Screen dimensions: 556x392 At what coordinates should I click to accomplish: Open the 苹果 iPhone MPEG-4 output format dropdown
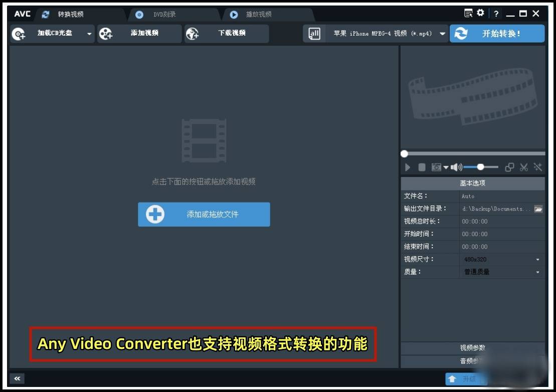click(x=386, y=34)
